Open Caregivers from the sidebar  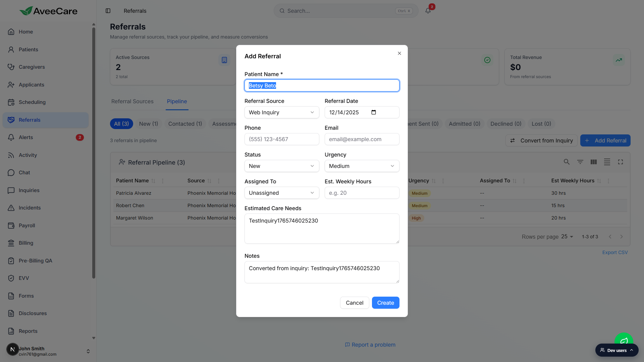45,67
